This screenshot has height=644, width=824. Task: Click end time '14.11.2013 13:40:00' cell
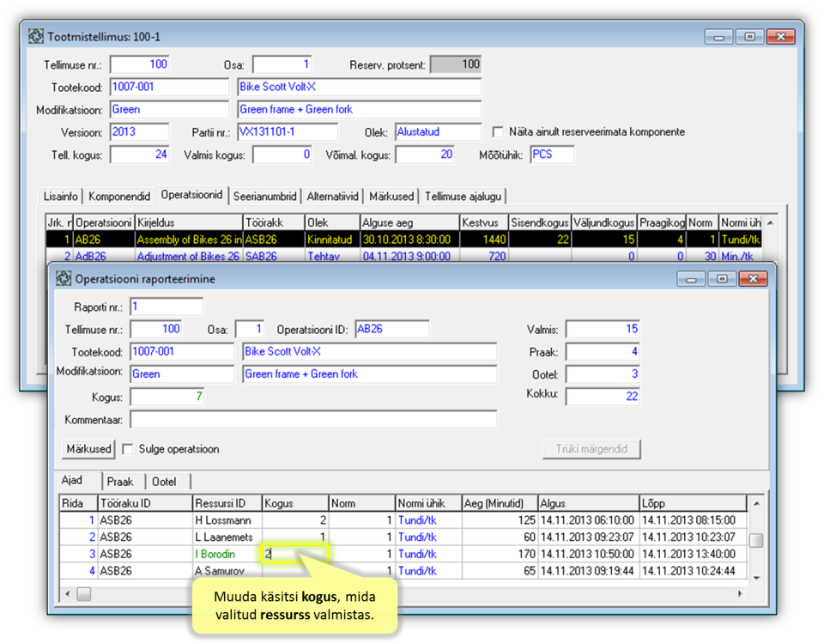(692, 554)
